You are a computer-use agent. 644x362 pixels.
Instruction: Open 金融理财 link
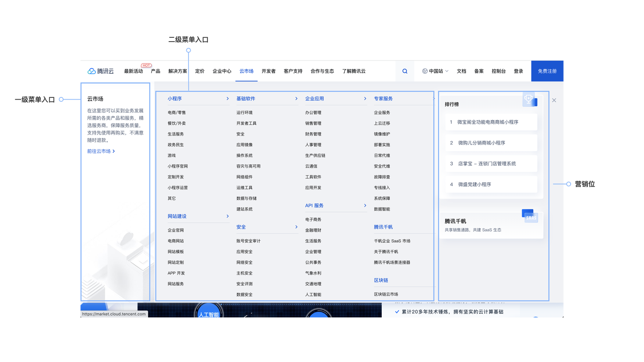pos(313,230)
